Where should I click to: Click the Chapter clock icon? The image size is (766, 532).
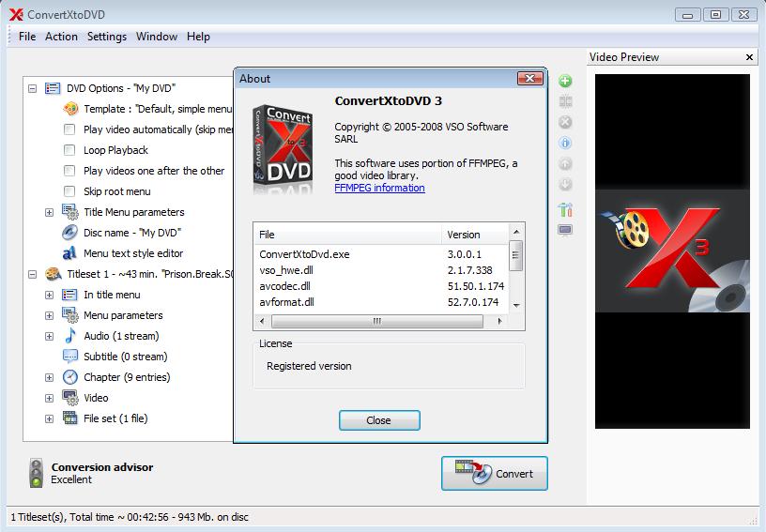(x=70, y=377)
